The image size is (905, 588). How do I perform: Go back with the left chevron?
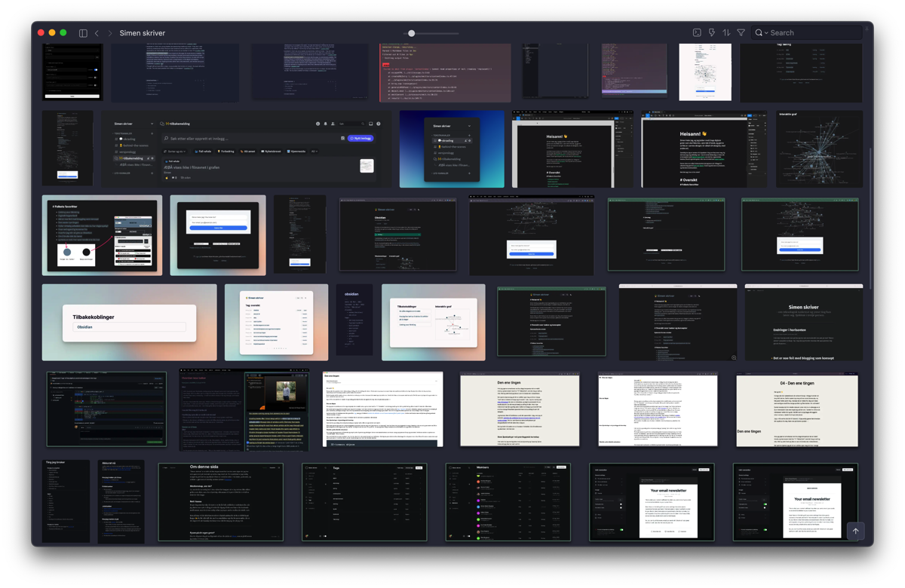click(x=97, y=33)
